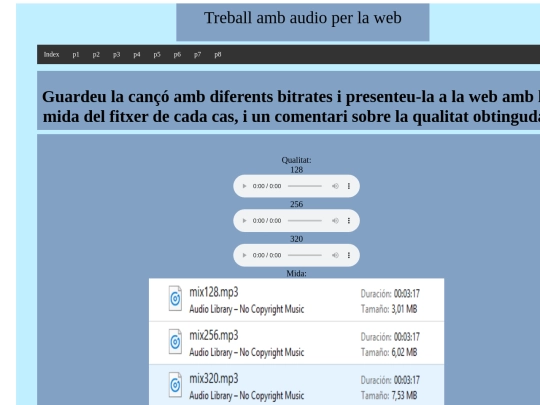Screen dimensions: 540x405
Task: Click the 0:00 / 0:00 time on 256 player
Action: (267, 220)
